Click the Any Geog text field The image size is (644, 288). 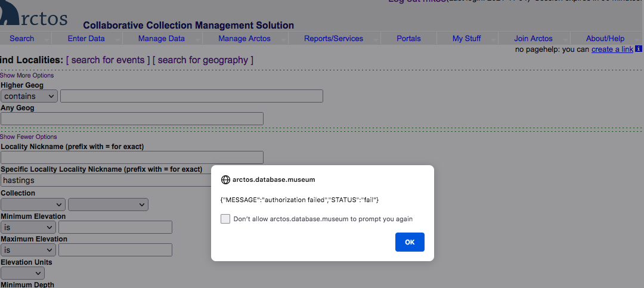tap(132, 119)
